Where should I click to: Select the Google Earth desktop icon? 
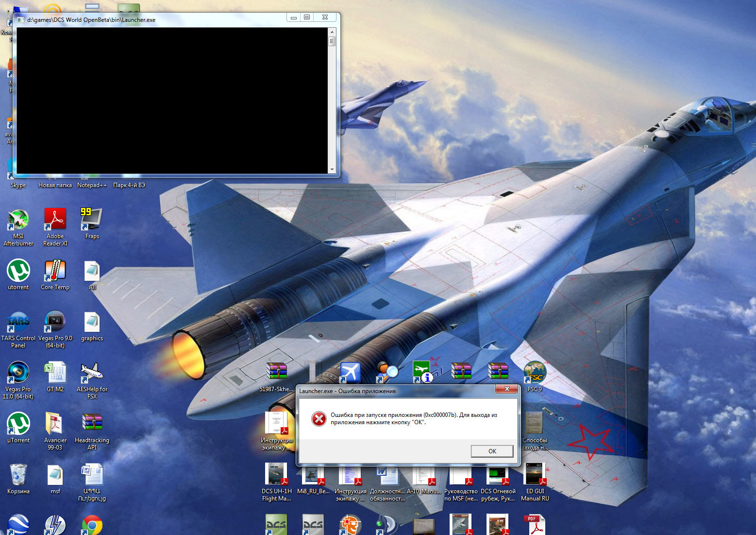coord(18,525)
